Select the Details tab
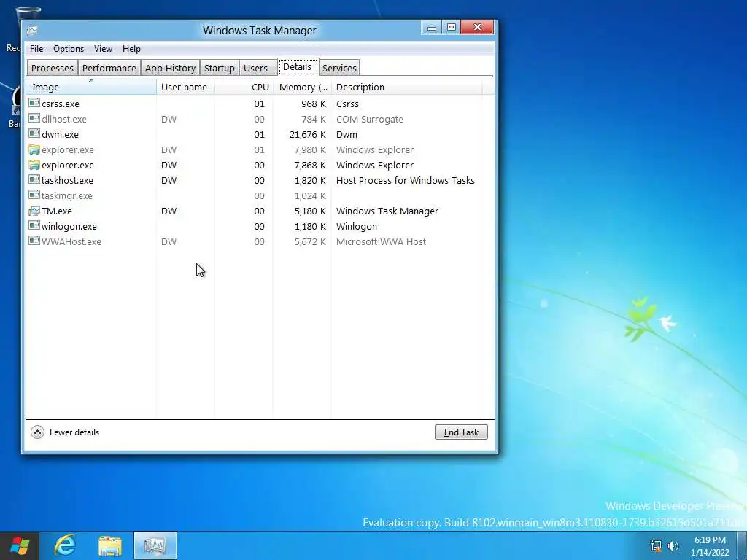The height and width of the screenshot is (560, 747). coord(298,66)
